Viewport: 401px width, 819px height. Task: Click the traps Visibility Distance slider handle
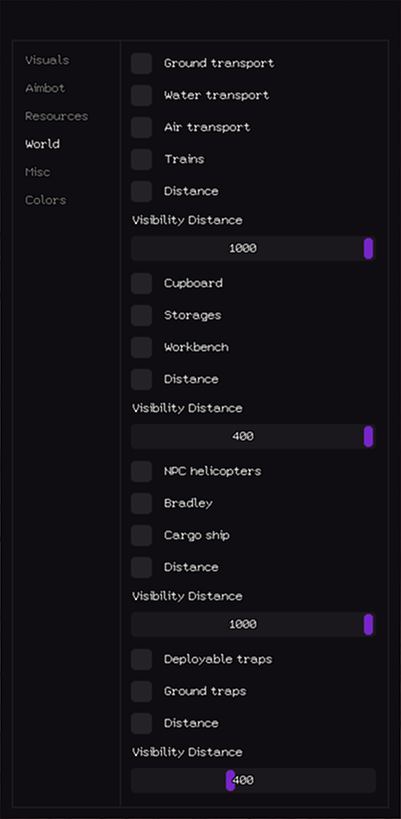[230, 780]
